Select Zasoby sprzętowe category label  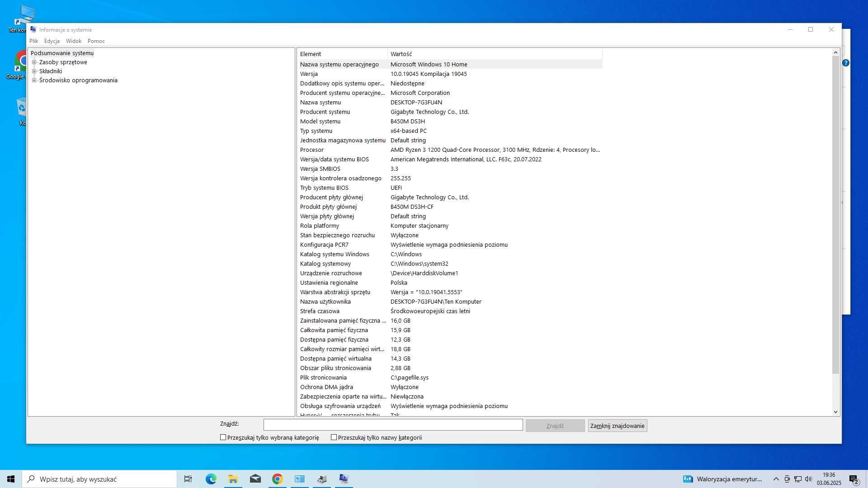click(x=63, y=62)
